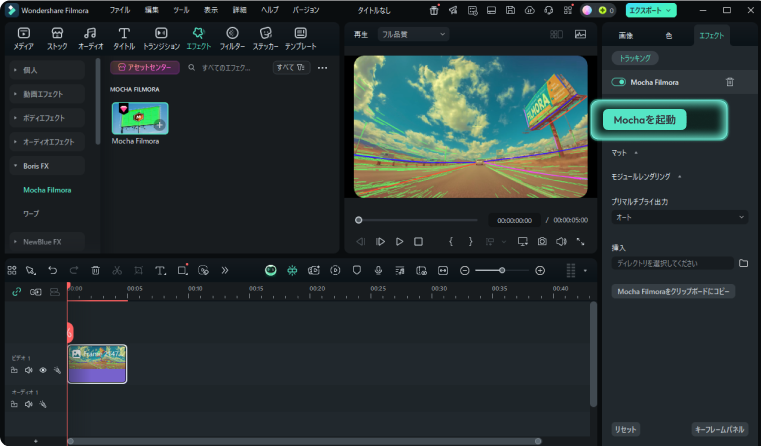This screenshot has height=447, width=768.
Task: Step to the previous frame
Action: 361,242
